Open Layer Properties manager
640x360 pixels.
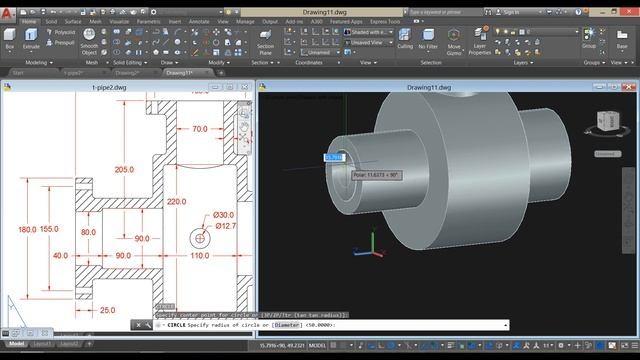point(480,41)
